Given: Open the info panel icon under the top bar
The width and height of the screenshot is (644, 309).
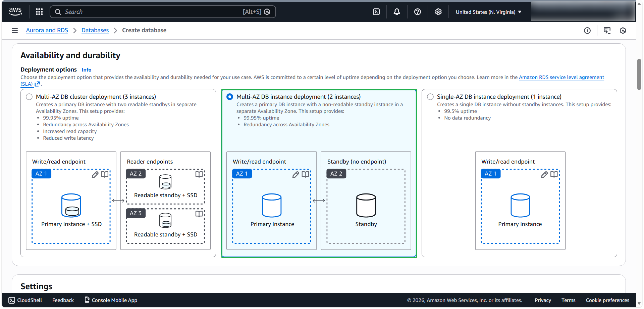Looking at the screenshot, I should (x=587, y=31).
